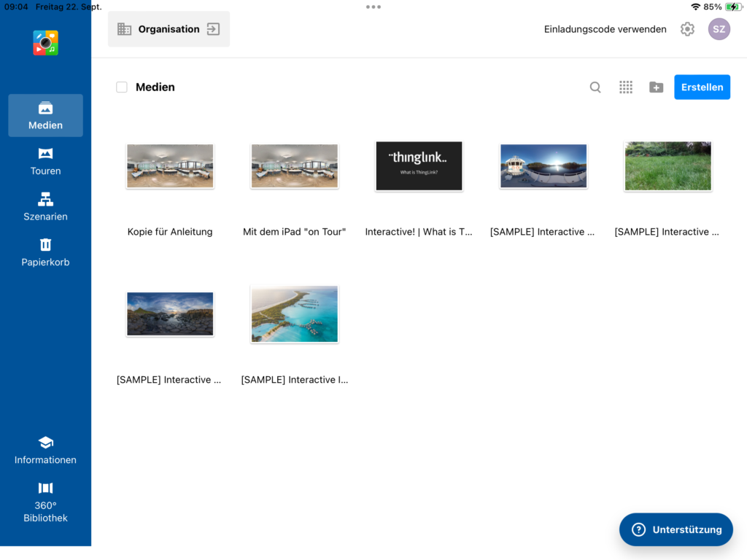
Task: Open settings gear icon
Action: coord(687,29)
